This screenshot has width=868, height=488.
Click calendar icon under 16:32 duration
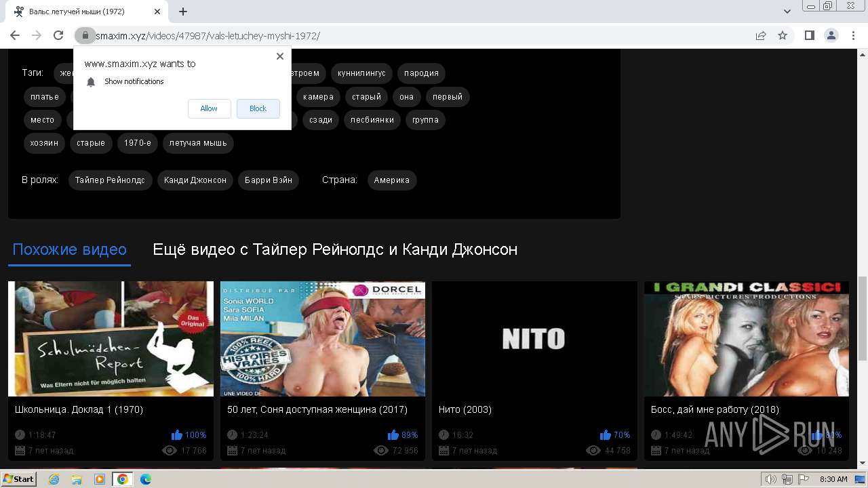coord(443,451)
